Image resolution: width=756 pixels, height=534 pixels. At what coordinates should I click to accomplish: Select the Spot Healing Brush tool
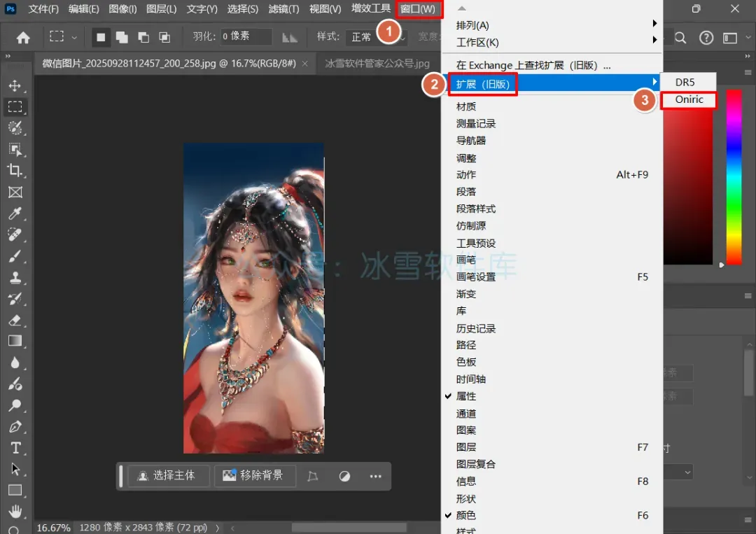15,234
